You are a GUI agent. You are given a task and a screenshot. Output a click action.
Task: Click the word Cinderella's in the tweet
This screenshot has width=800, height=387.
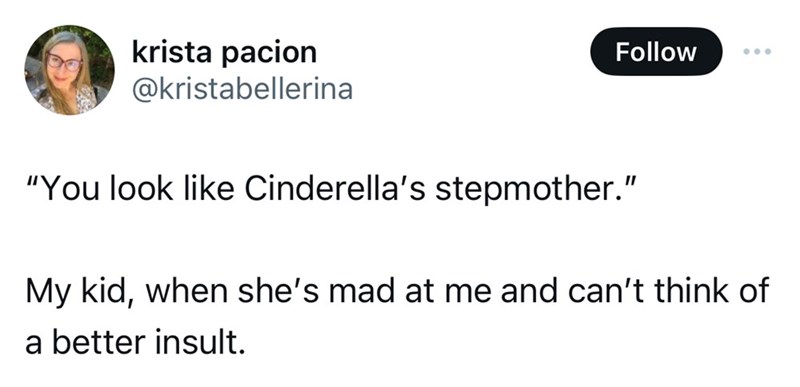click(x=335, y=189)
